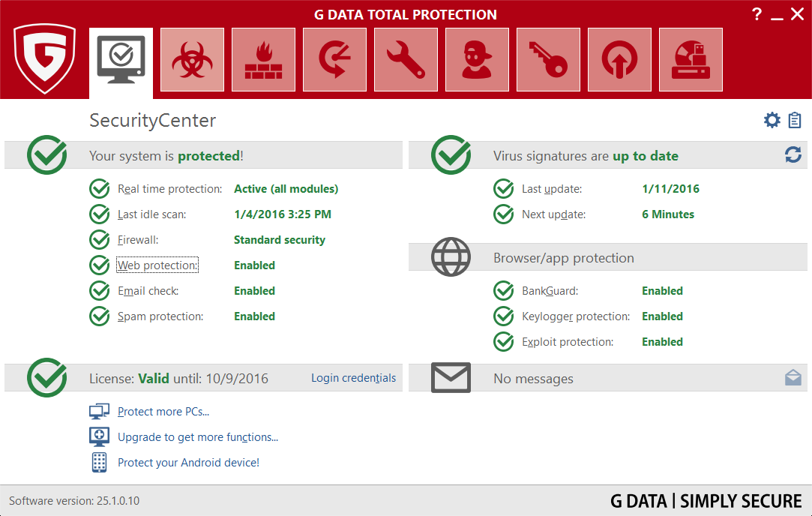Click the Browser/app protection globe icon

pos(451,257)
